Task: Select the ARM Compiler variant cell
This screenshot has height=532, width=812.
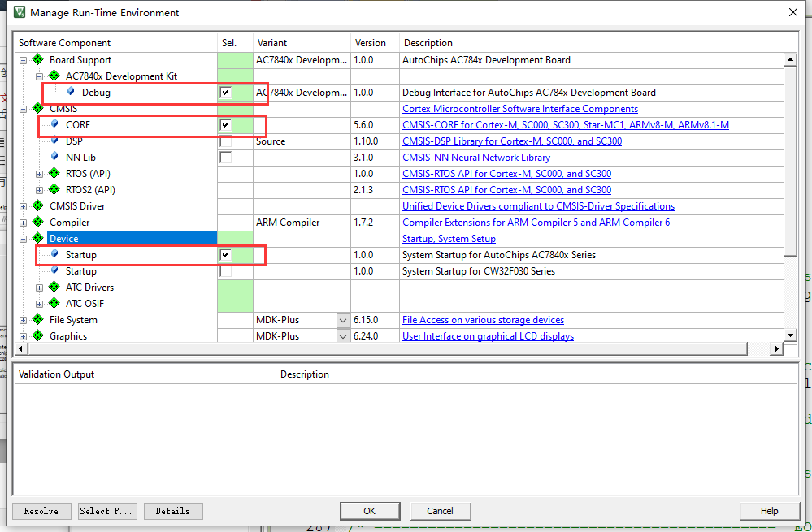Action: coord(302,223)
